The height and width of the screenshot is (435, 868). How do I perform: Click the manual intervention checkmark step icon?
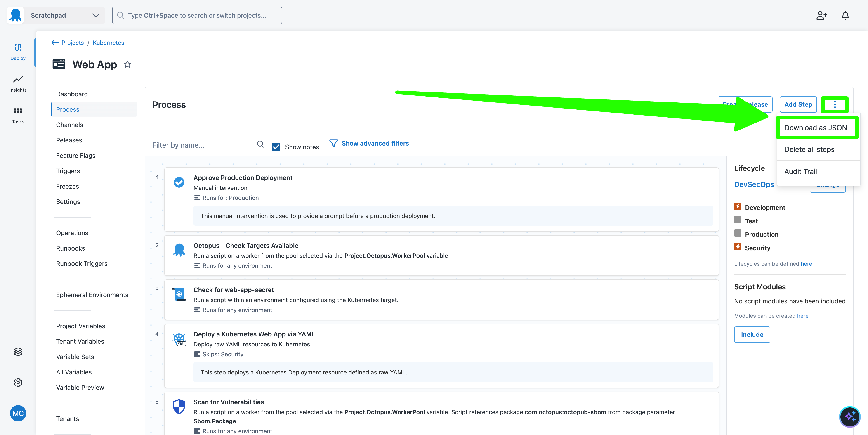179,182
